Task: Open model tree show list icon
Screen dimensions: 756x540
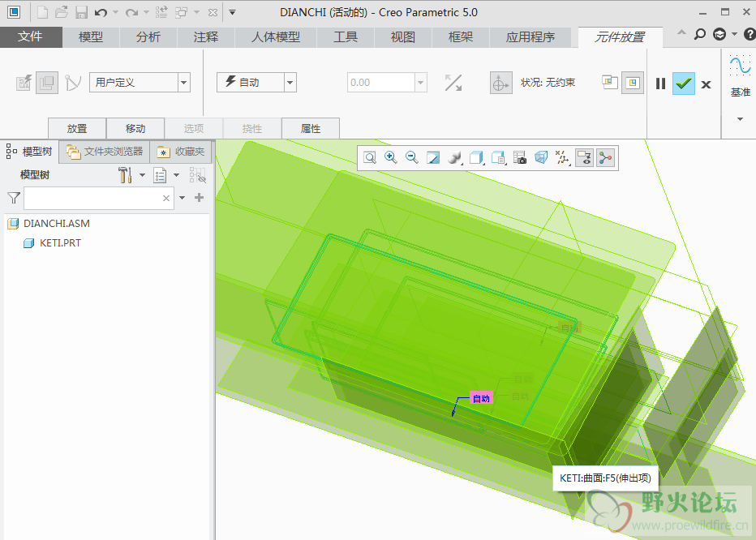Action: [160, 174]
